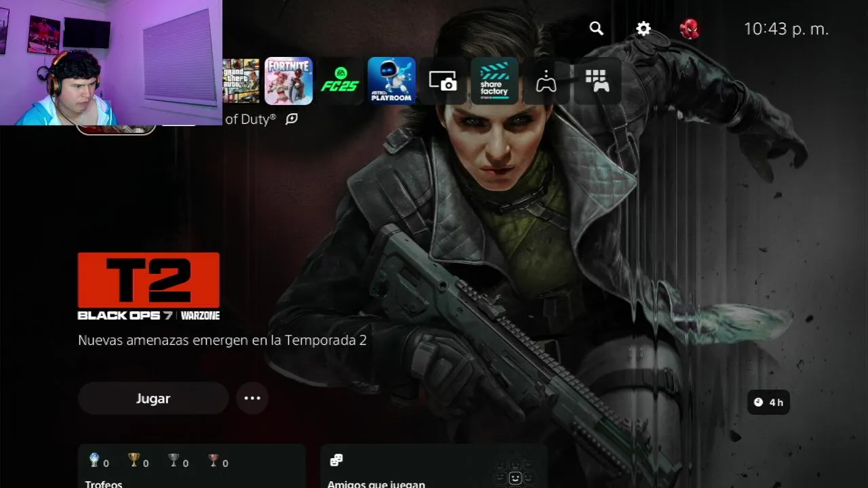Screen dimensions: 868x488
Task: Click the "of Duty" game title text
Action: tap(250, 119)
